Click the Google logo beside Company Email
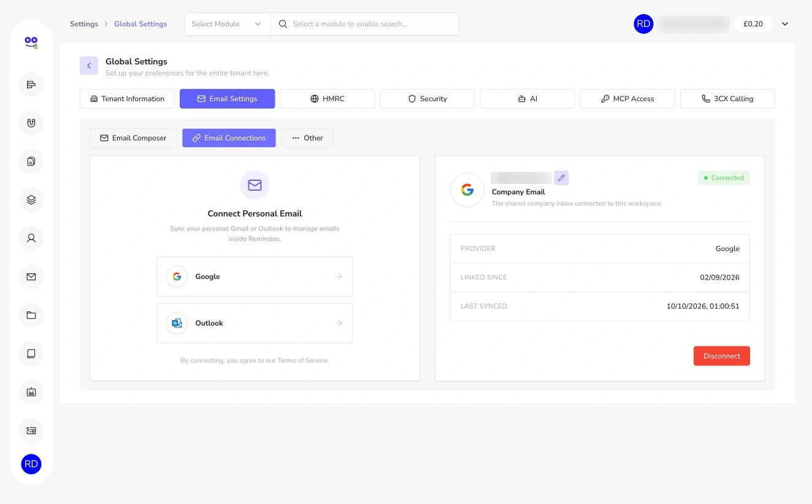Screen dimensions: 812x504 pyautogui.click(x=467, y=190)
